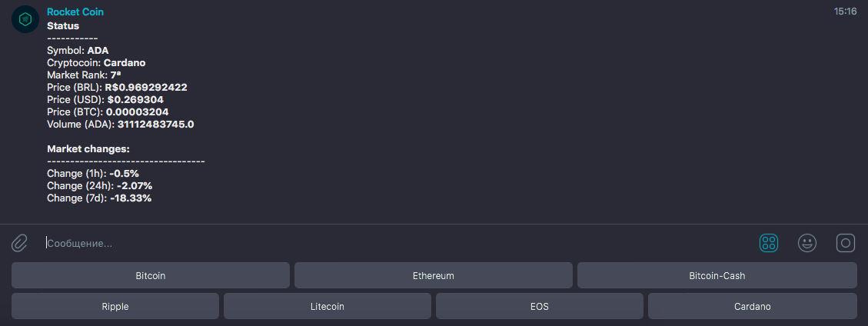Click the Change (7d) -18.33% value

coord(130,198)
